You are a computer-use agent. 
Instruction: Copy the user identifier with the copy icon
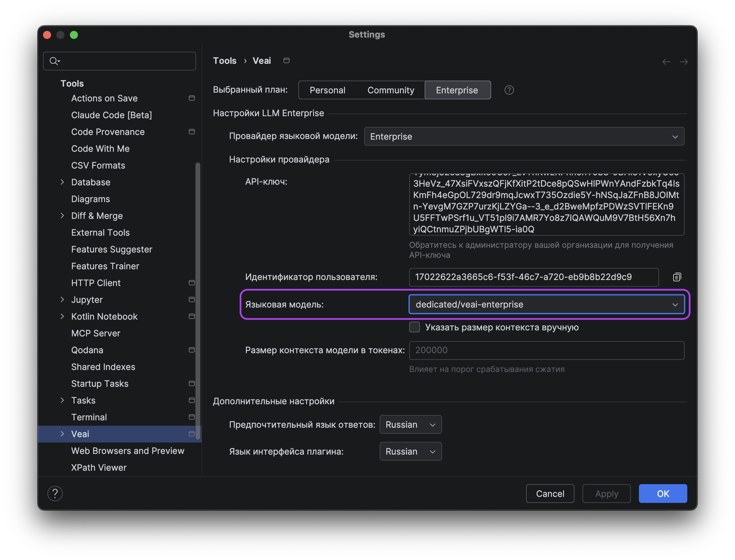[x=677, y=277]
